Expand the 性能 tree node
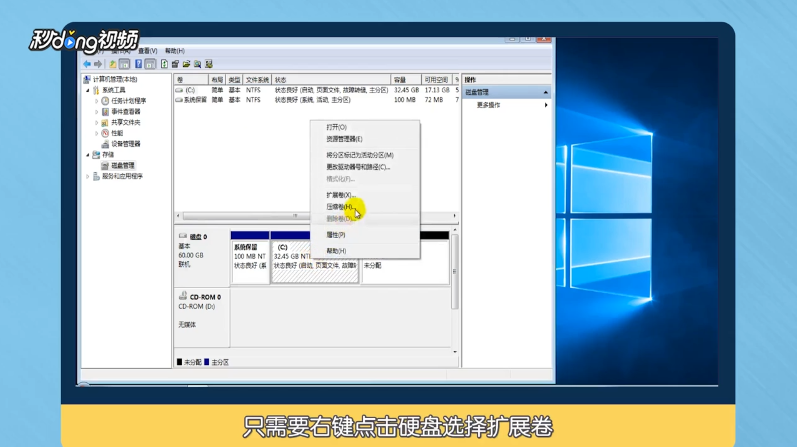Viewport: 797px width, 447px height. coord(97,133)
